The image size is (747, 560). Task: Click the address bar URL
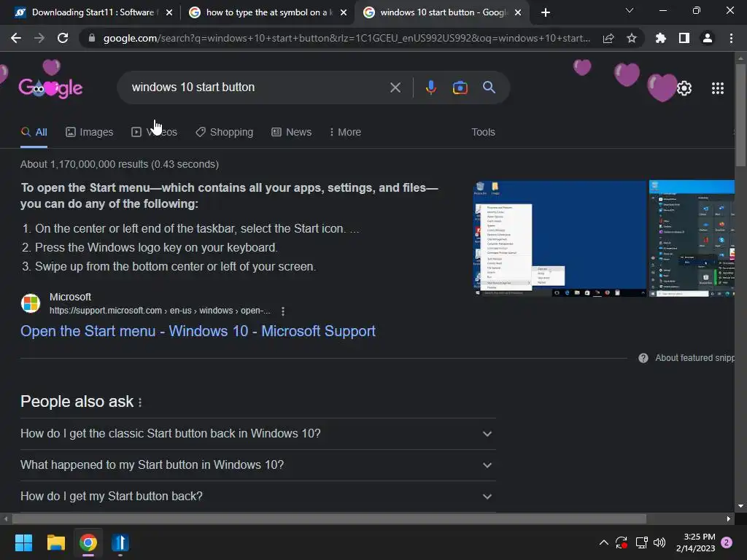pos(347,38)
